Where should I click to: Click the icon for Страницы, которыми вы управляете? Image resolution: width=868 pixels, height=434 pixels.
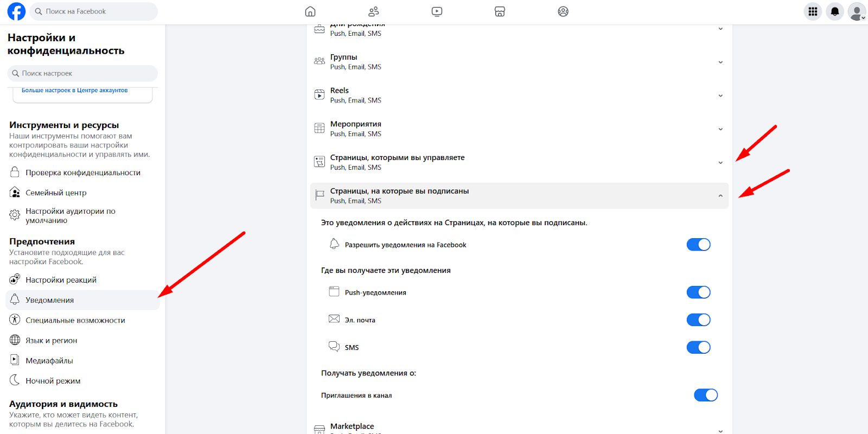click(320, 162)
